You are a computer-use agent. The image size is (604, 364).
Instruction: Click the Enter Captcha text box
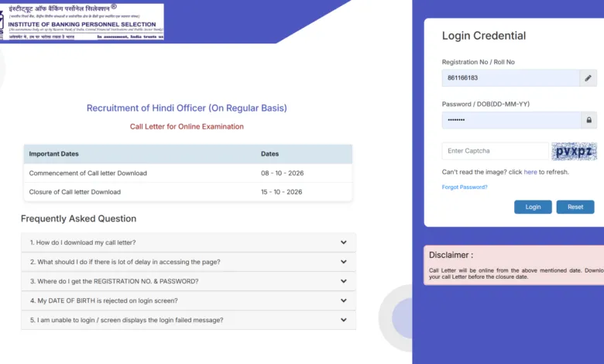pyautogui.click(x=495, y=151)
